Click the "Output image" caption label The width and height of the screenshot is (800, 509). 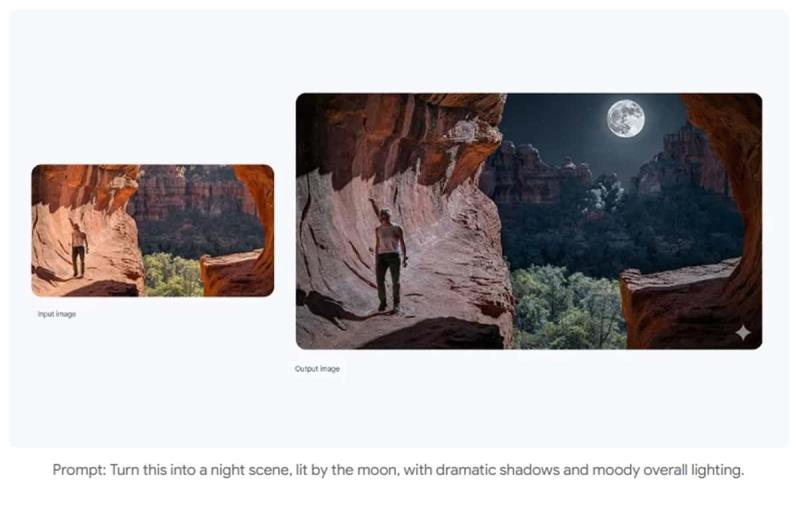click(317, 369)
